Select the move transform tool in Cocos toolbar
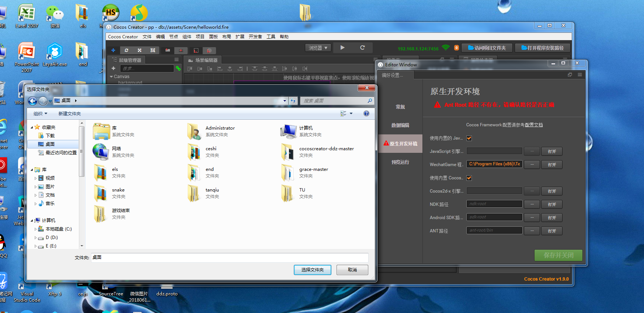Viewport: 644px width, 313px height. point(113,50)
